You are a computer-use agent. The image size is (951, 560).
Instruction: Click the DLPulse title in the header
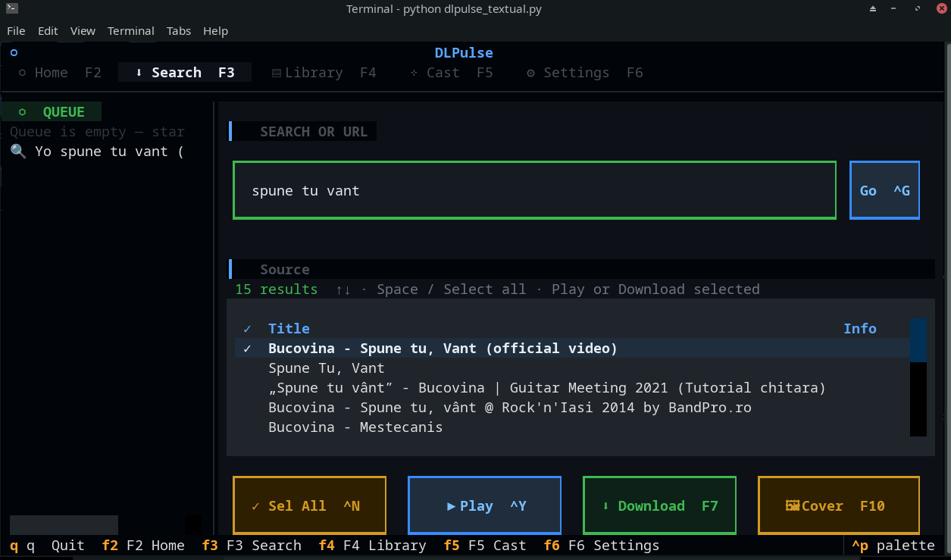pyautogui.click(x=464, y=53)
